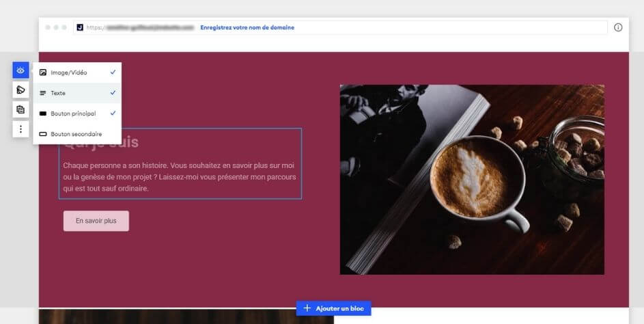The height and width of the screenshot is (324, 644).
Task: Open the three-dot more options menu
Action: (x=20, y=129)
